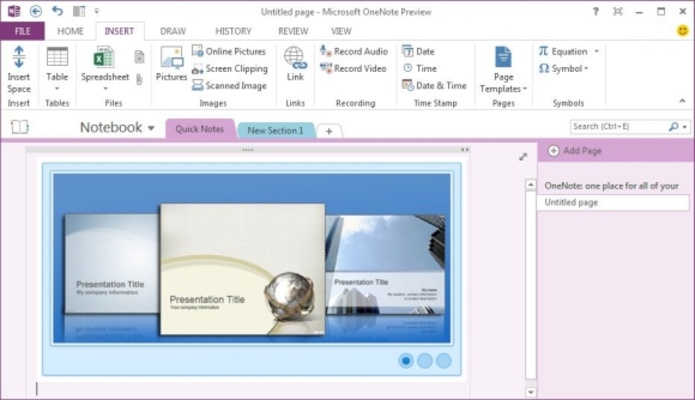Insert Date & Time stamp
This screenshot has width=695, height=400.
pyautogui.click(x=434, y=86)
